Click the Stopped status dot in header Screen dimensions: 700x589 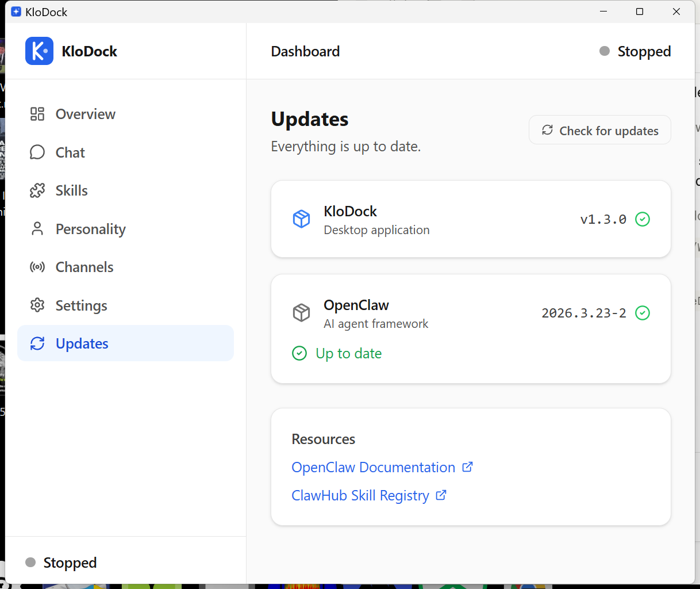(604, 51)
